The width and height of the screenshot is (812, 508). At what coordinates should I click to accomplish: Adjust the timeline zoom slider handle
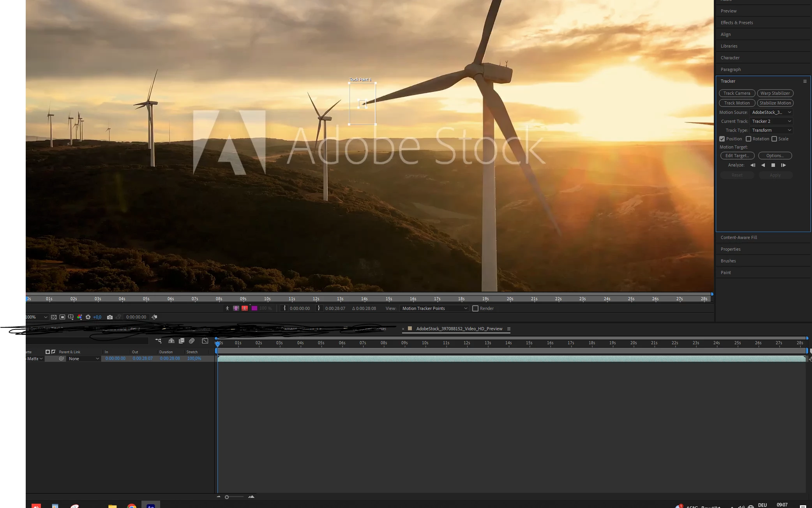click(227, 497)
